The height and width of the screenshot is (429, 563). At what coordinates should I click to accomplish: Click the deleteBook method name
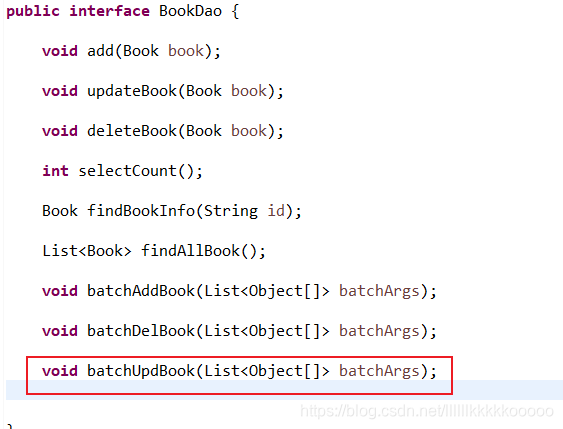[132, 131]
